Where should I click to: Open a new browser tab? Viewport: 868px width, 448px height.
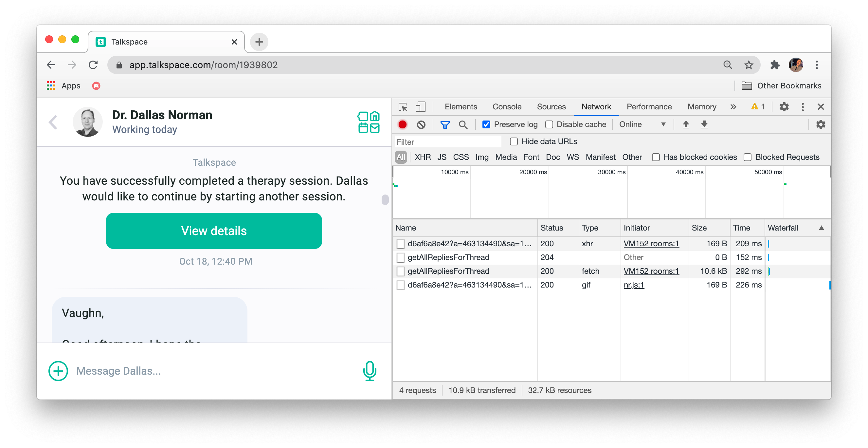pos(259,42)
